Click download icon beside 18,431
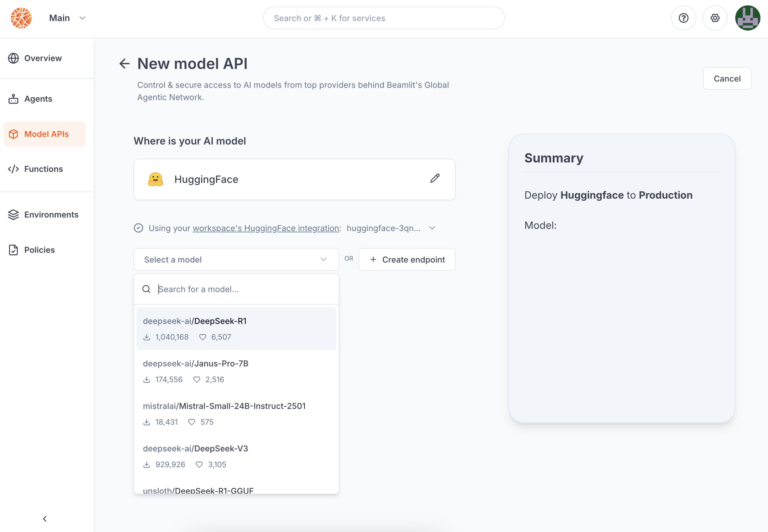The height and width of the screenshot is (532, 768). pos(147,422)
